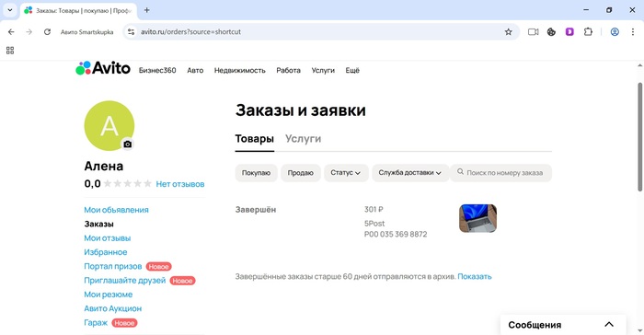644x335 pixels.
Task: Switch to the Услуги tab
Action: (303, 139)
